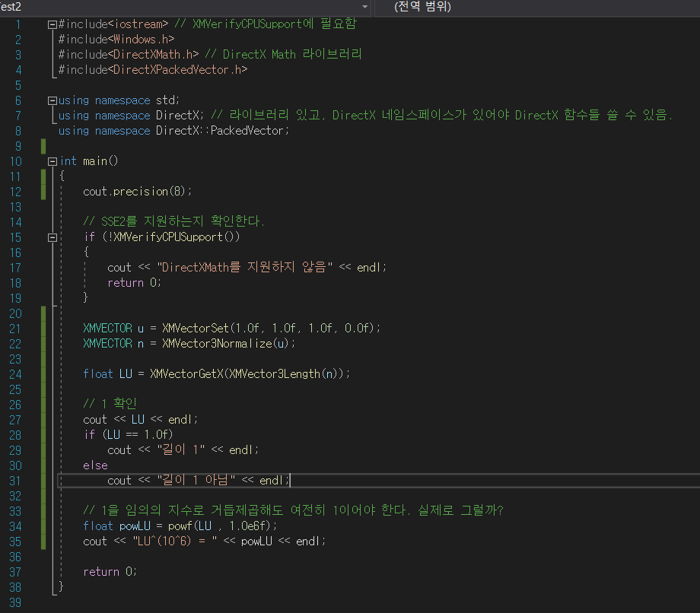The image size is (700, 613).
Task: Click comment '// XMVerifyCPUSupport에 필요함'
Action: [x=266, y=24]
